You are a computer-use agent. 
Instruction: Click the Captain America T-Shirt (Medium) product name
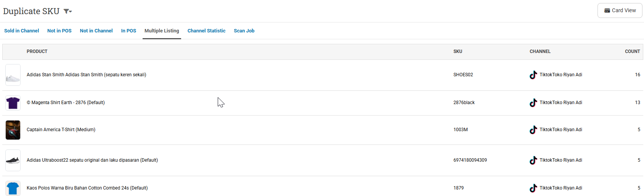click(61, 130)
